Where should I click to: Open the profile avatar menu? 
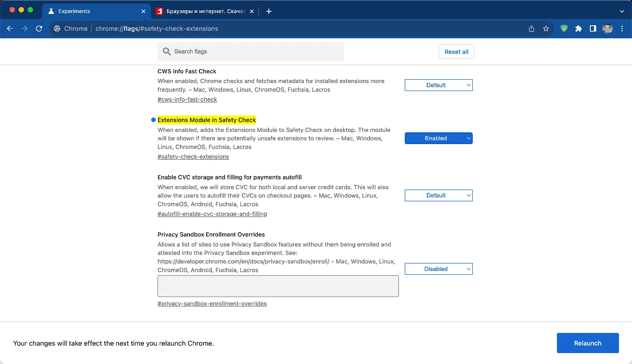pos(608,29)
